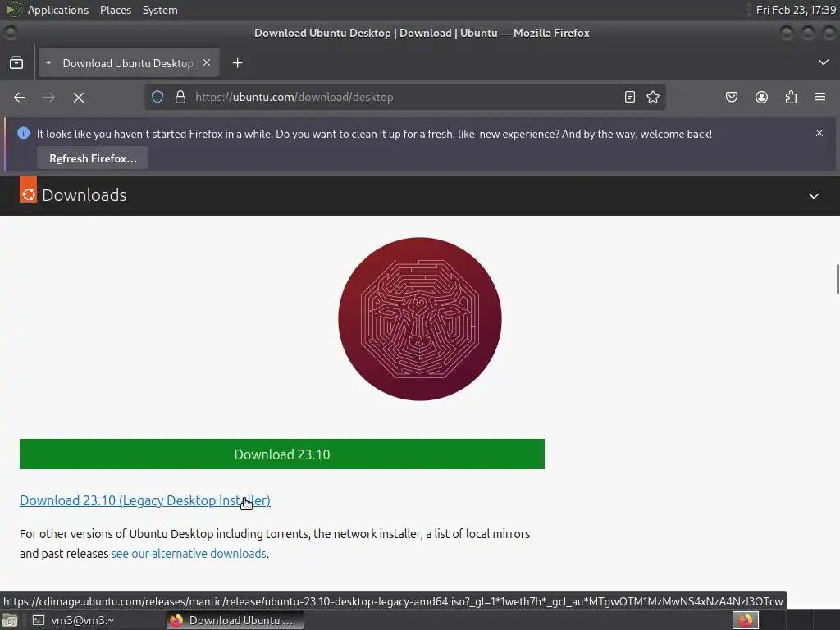
Task: Select the Download Ubuntu Desktop tab
Action: coord(129,62)
